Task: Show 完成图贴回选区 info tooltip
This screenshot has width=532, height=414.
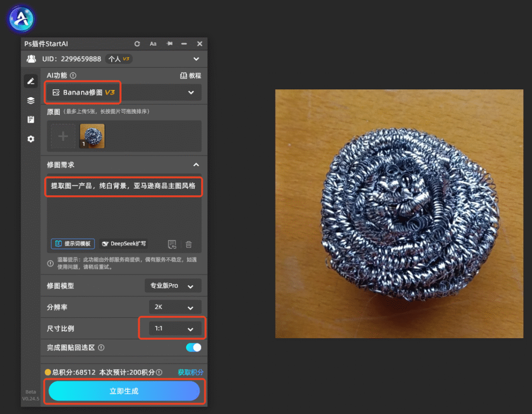Action: pyautogui.click(x=101, y=348)
